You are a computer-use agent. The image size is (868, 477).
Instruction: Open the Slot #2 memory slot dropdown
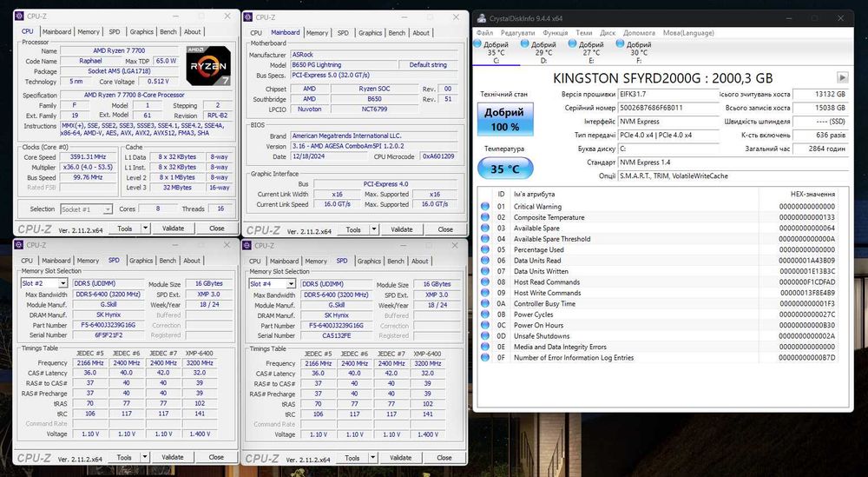tap(62, 283)
